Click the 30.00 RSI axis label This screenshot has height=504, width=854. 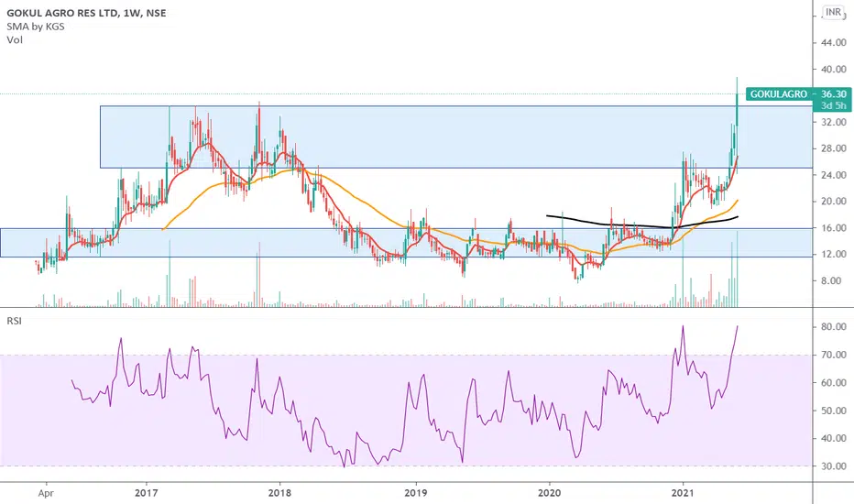[833, 466]
